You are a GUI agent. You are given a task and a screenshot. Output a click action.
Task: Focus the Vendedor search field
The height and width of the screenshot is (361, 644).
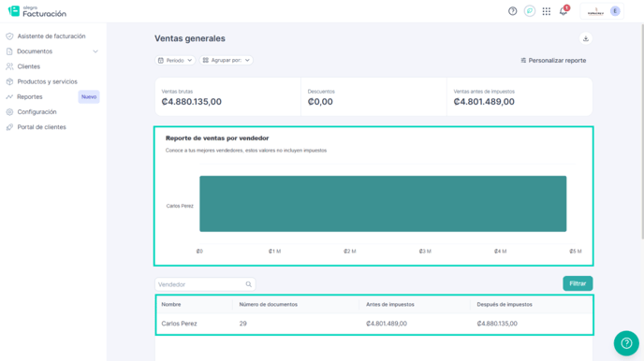click(205, 284)
